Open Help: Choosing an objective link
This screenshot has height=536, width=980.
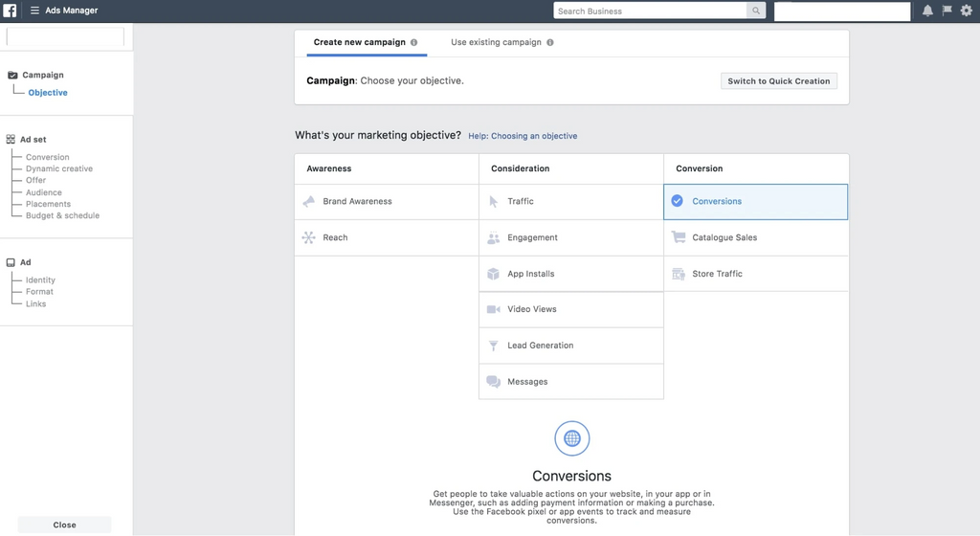(x=523, y=136)
